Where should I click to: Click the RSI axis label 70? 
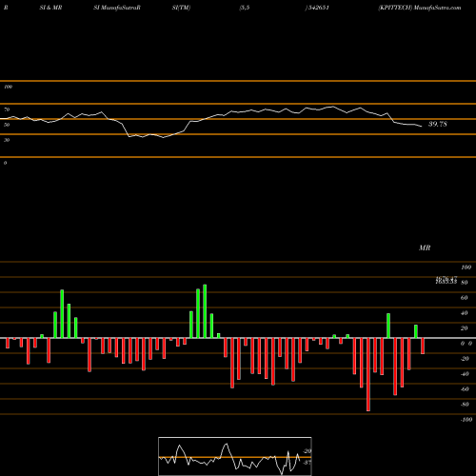[x=7, y=109]
